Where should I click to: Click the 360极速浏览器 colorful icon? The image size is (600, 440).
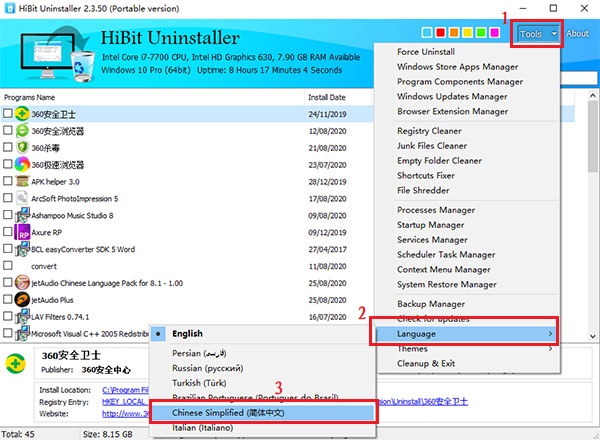point(22,164)
